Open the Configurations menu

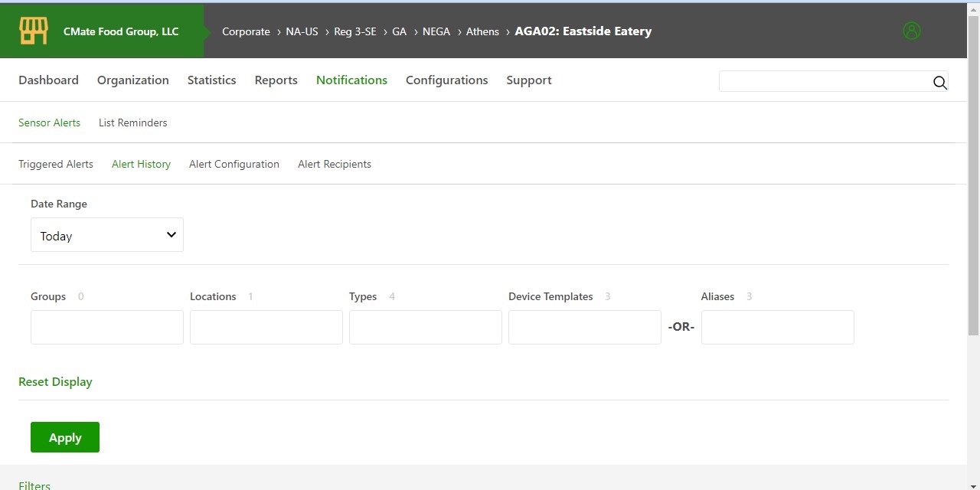click(446, 80)
